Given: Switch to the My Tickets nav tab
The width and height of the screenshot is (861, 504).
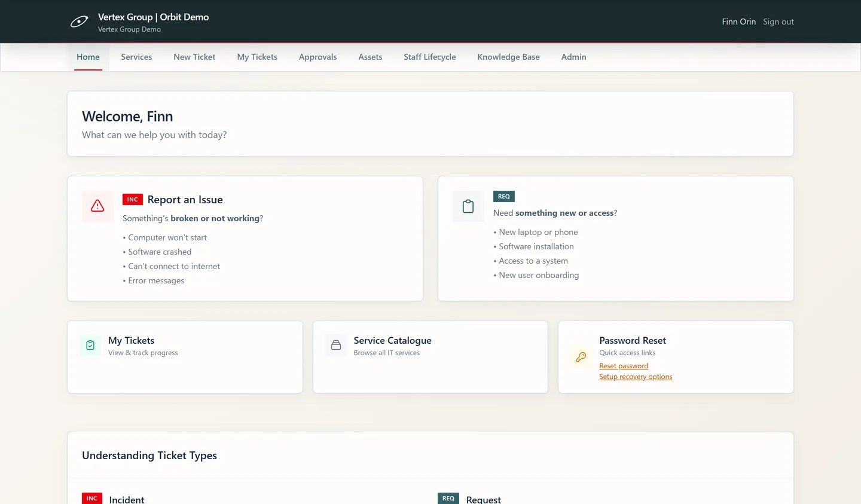Looking at the screenshot, I should [257, 57].
